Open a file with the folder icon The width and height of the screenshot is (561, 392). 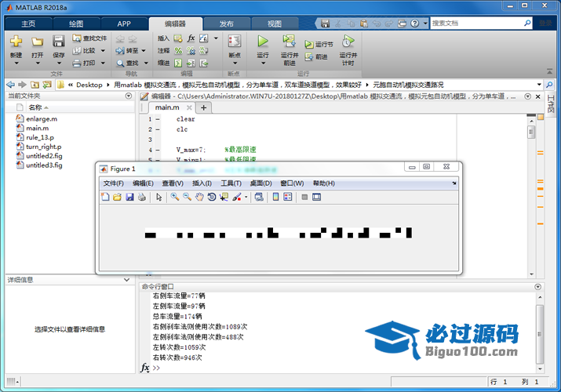click(37, 42)
